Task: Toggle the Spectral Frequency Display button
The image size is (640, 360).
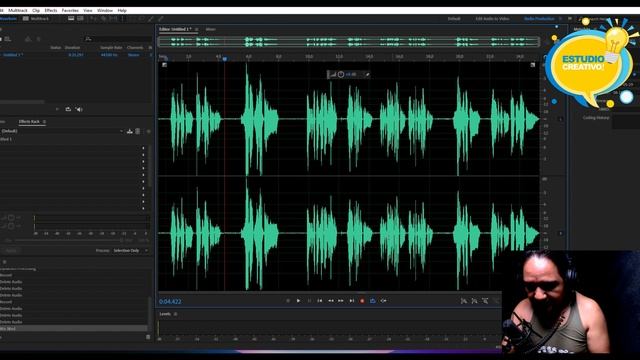Action: pos(71,18)
